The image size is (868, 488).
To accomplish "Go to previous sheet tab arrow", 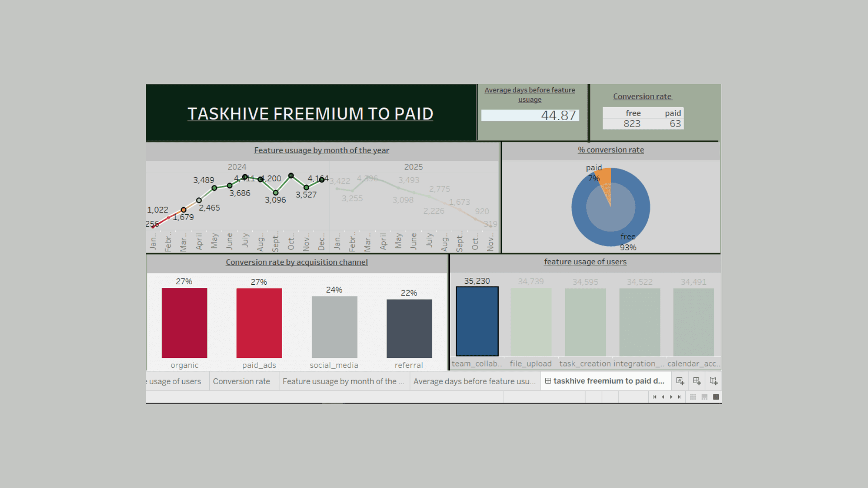I will click(663, 397).
